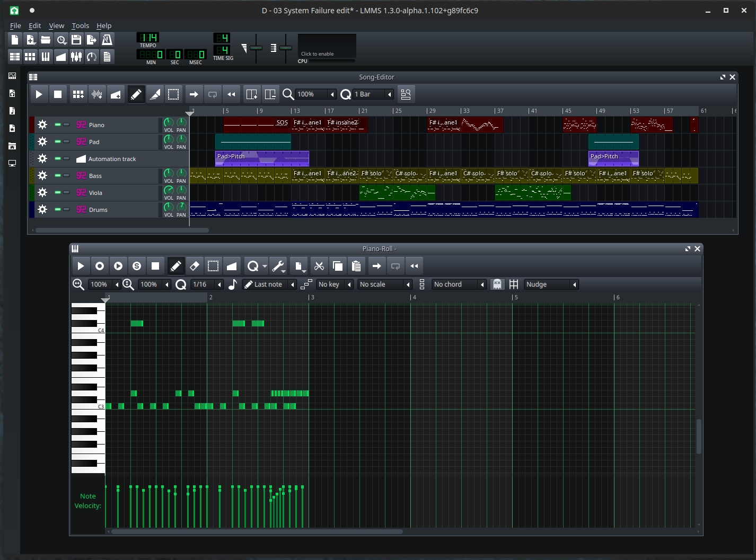Add a sample track in Song-Editor
Screen dimensions: 756x560
click(x=97, y=94)
